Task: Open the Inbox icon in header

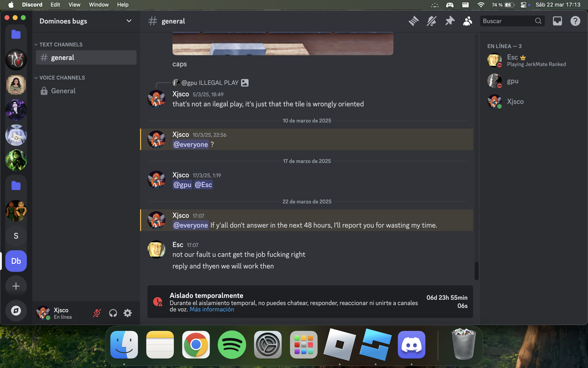Action: coord(557,21)
